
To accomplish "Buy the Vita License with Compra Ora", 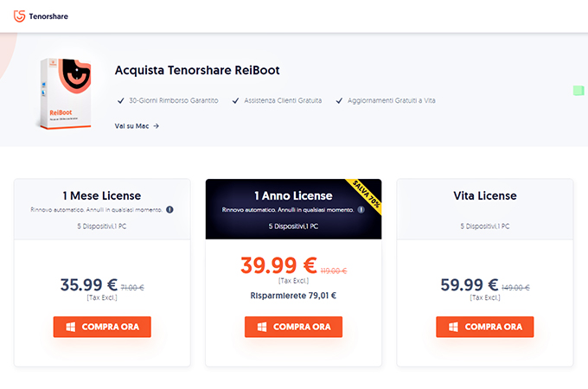I will tap(485, 327).
